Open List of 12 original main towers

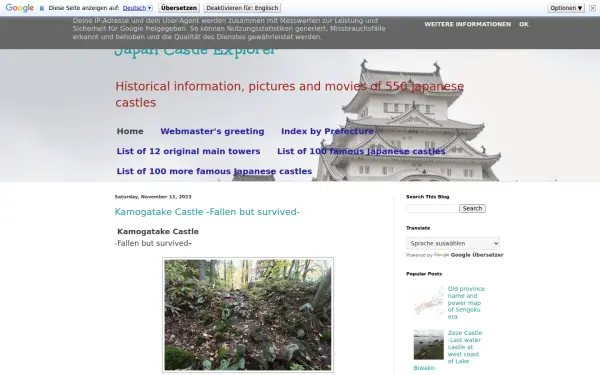click(x=188, y=151)
